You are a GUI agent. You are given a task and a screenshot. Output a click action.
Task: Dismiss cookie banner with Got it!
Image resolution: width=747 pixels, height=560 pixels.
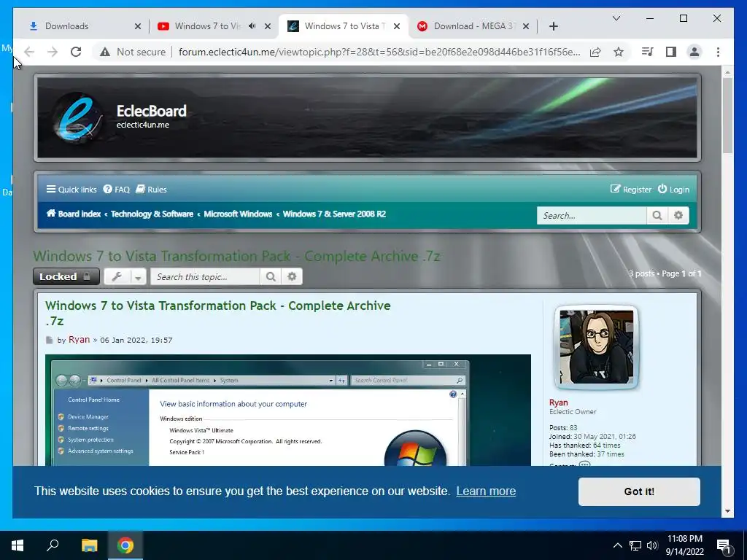[x=639, y=491]
